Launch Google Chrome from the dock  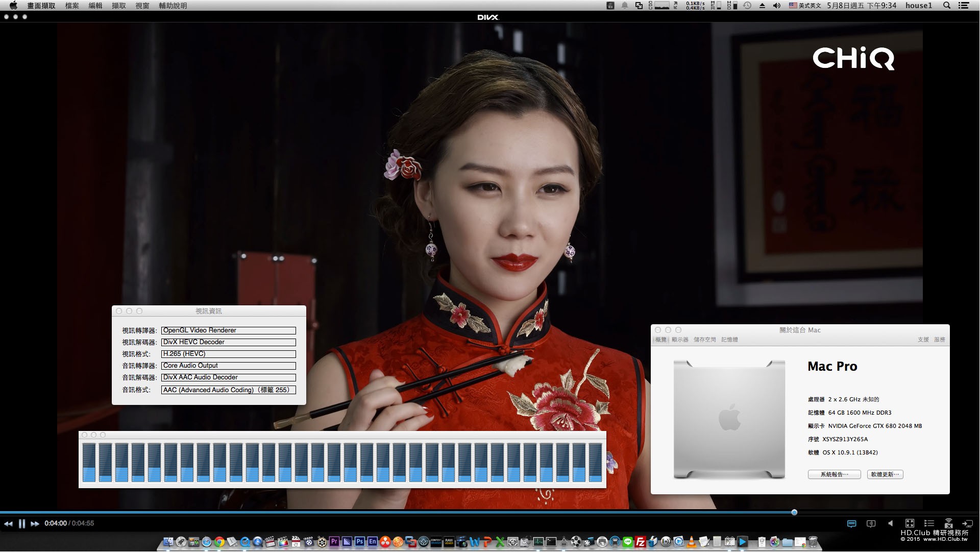[x=219, y=542]
